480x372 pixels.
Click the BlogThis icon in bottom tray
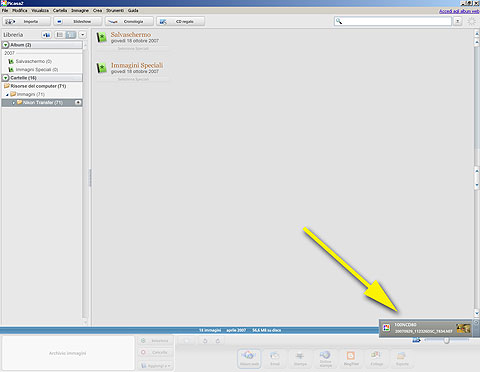click(351, 358)
